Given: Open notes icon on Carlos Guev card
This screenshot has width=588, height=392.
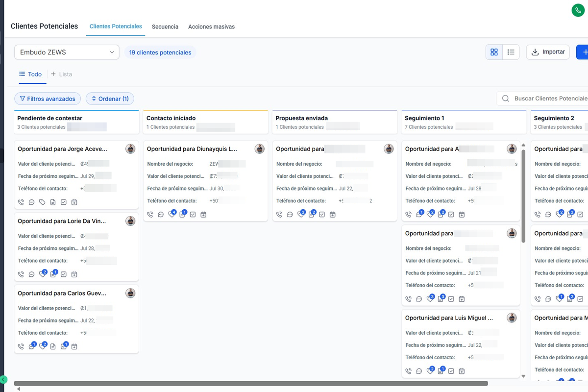Looking at the screenshot, I should 53,346.
